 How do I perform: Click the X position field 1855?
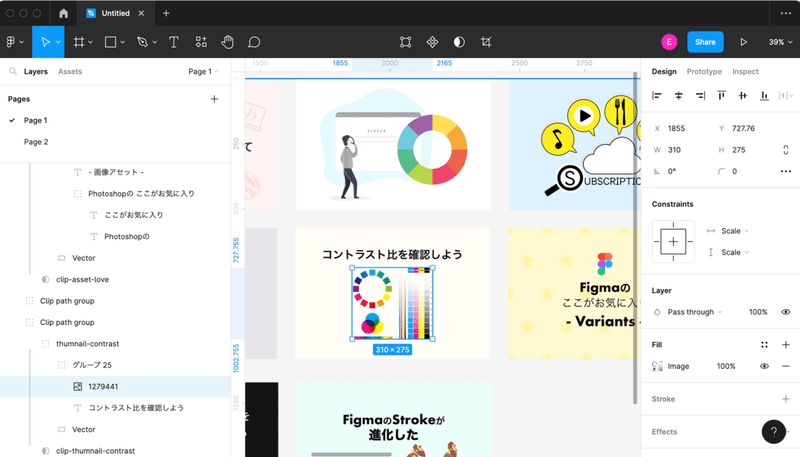677,129
